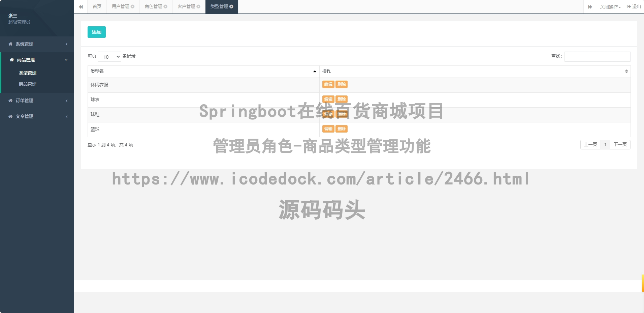Edit the 休闲衣服 row
The image size is (644, 313).
(x=328, y=84)
